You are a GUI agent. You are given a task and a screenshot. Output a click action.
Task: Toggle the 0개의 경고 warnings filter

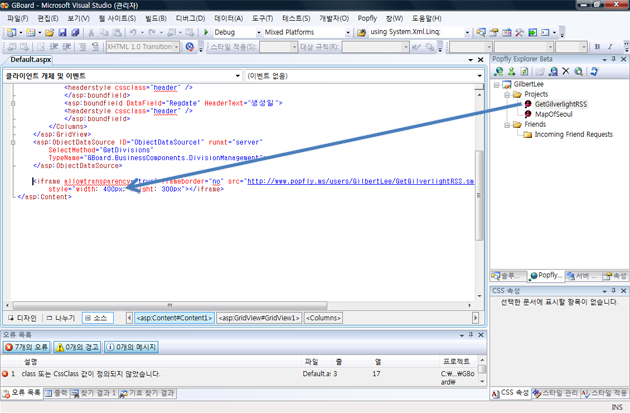77,347
